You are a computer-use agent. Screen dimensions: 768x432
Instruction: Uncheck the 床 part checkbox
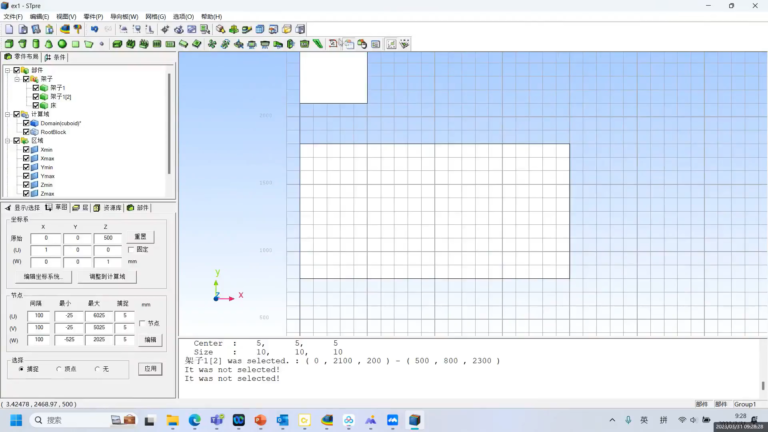tap(36, 105)
